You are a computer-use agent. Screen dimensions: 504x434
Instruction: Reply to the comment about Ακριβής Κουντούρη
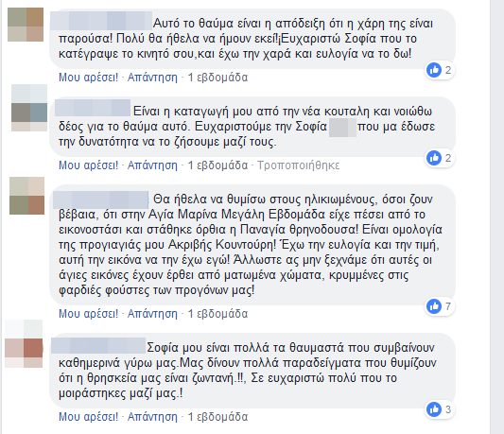152,314
